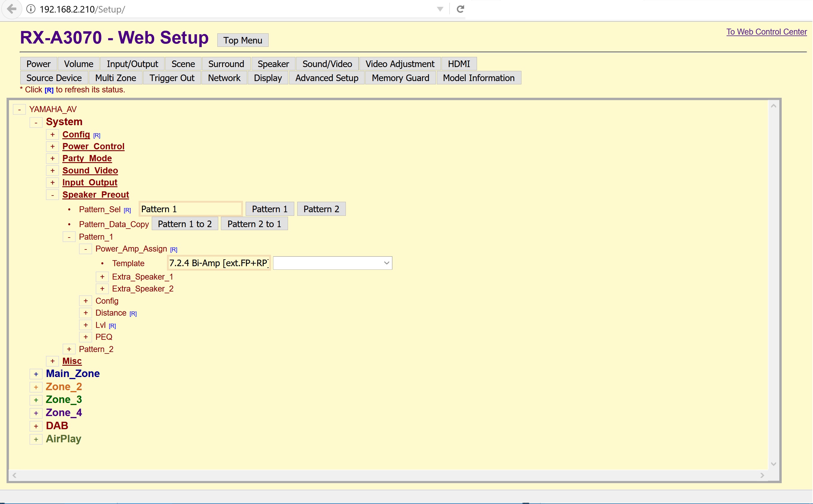Click the Top Menu button
This screenshot has height=504, width=813.
coord(243,40)
